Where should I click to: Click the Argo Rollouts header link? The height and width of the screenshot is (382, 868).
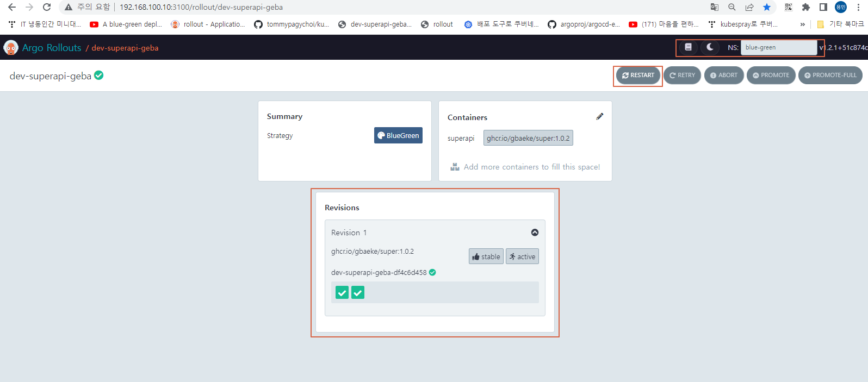pos(52,48)
